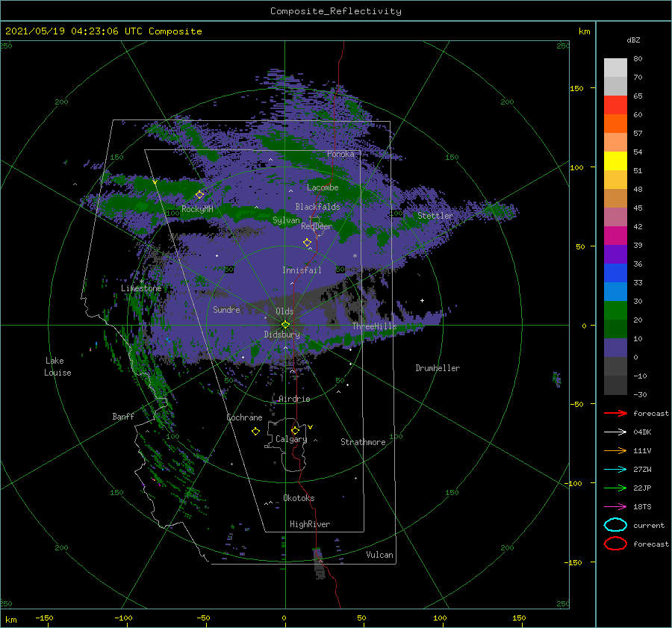Image resolution: width=672 pixels, height=628 pixels.
Task: Pick the blue 33-36 dBZ swatch
Action: (615, 273)
